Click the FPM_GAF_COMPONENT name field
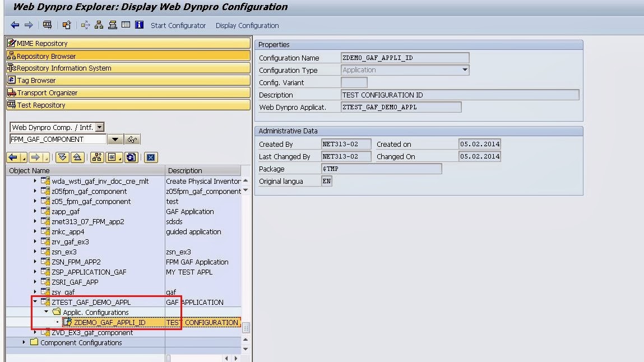 [58, 139]
